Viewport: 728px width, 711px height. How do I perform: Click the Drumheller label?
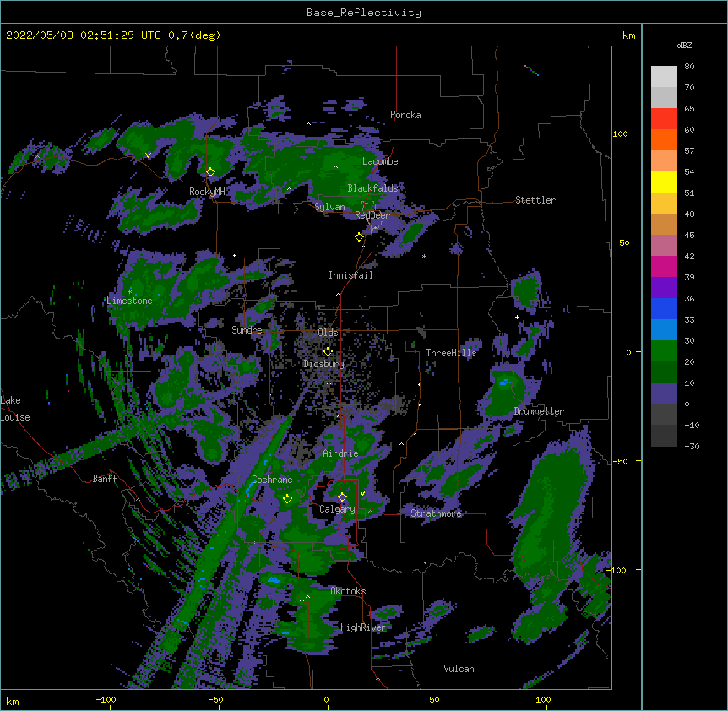539,411
